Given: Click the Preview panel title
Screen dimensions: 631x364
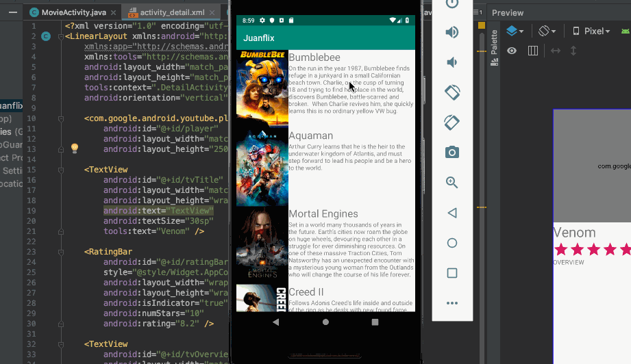Looking at the screenshot, I should 508,13.
